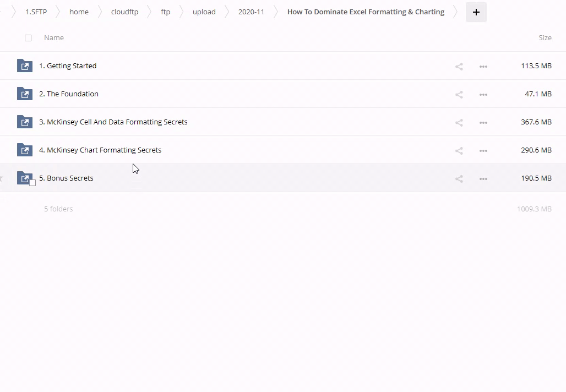
Task: Sort files by Name column header
Action: point(54,38)
